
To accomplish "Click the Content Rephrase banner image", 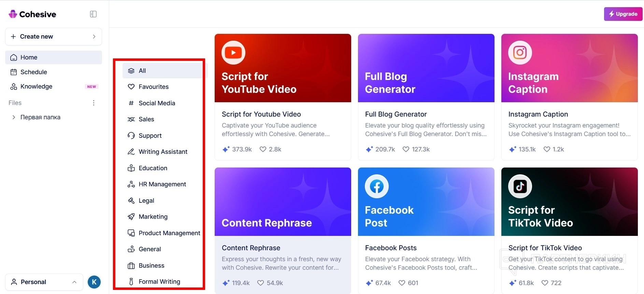I will (283, 202).
